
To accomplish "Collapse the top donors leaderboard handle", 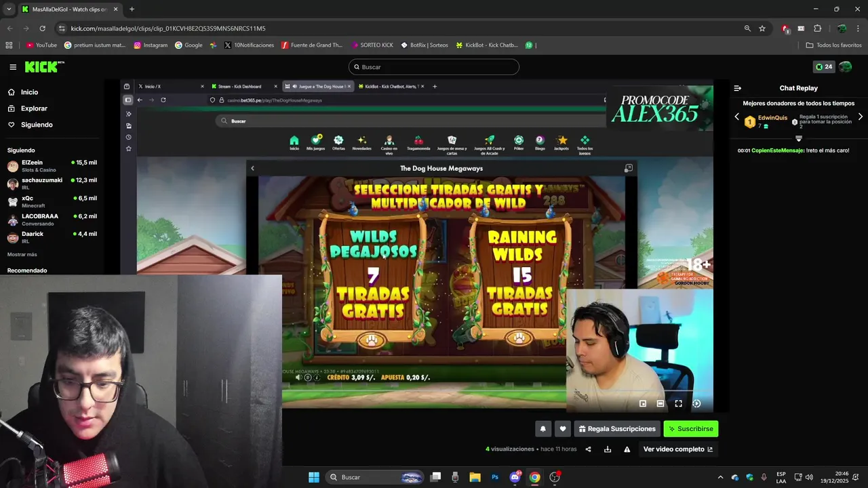I will pyautogui.click(x=799, y=138).
